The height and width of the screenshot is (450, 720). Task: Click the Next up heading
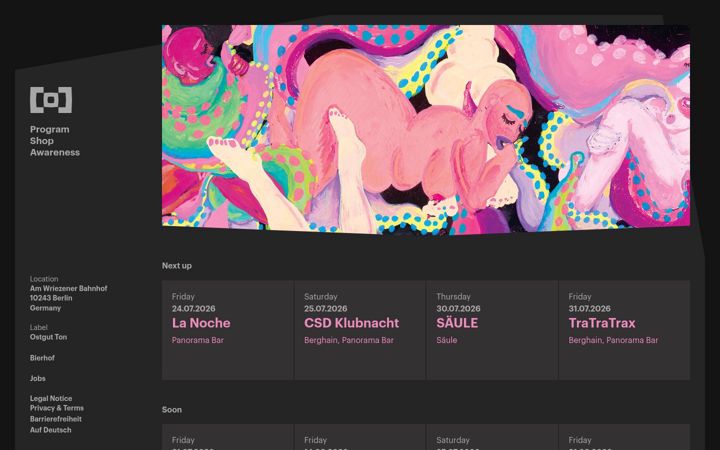(177, 266)
